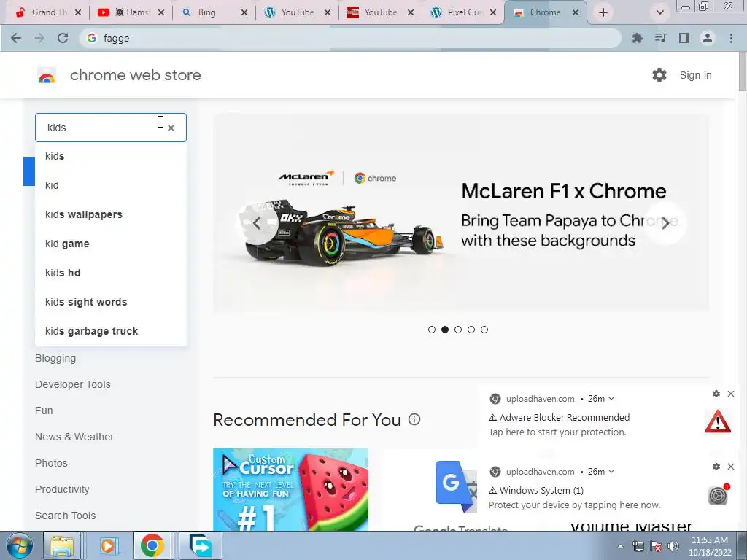Click the Chrome Web Store rainbow logo
Screen dimensions: 747x560
(x=47, y=75)
